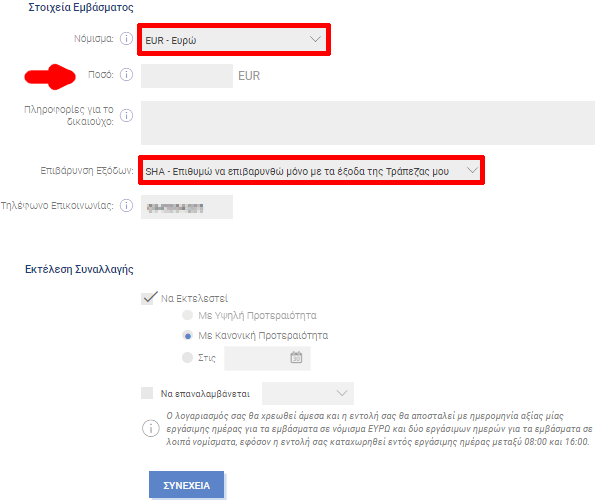The width and height of the screenshot is (595, 500).
Task: Click chevron arrow of EUR currency dropdown
Action: pos(315,39)
